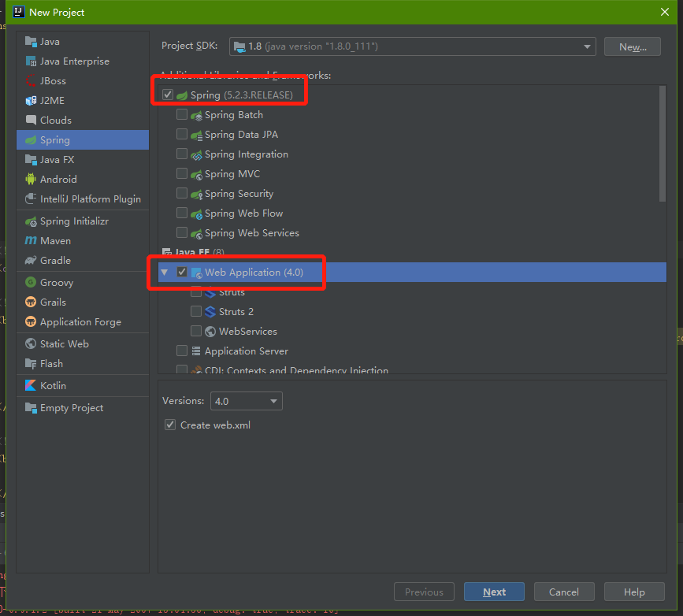The image size is (683, 616).
Task: Check the Spring Web Flow checkbox
Action: coord(182,213)
